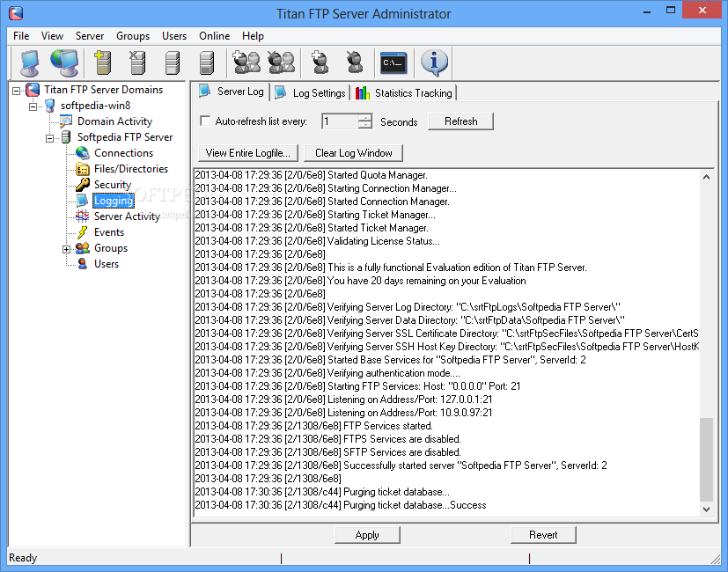Click the blue info bubble icon

pos(434,62)
